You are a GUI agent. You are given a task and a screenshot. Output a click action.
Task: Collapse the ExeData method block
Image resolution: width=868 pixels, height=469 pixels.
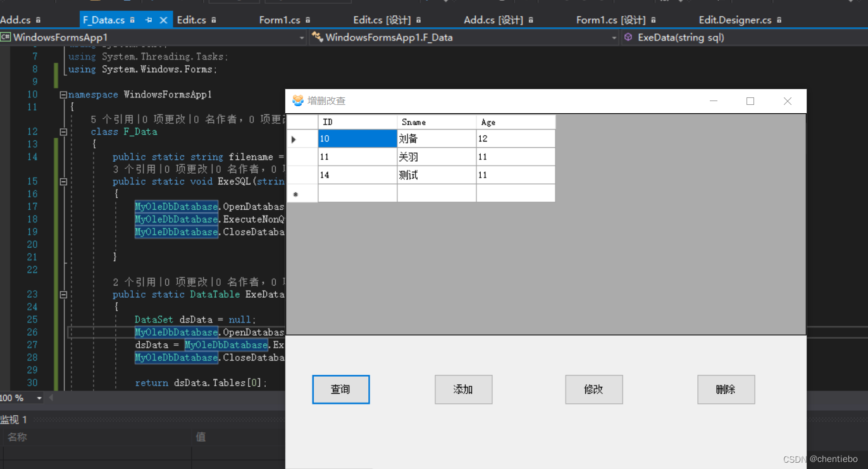63,295
